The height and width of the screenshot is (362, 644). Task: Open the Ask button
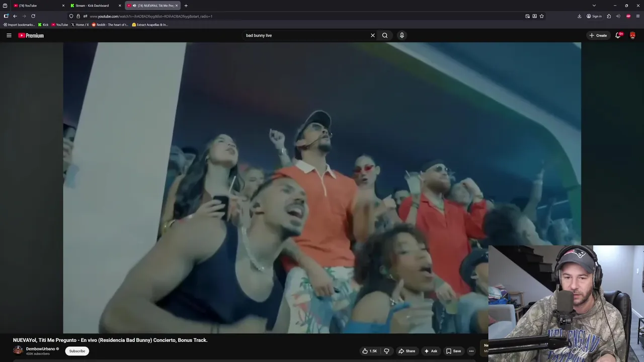431,351
